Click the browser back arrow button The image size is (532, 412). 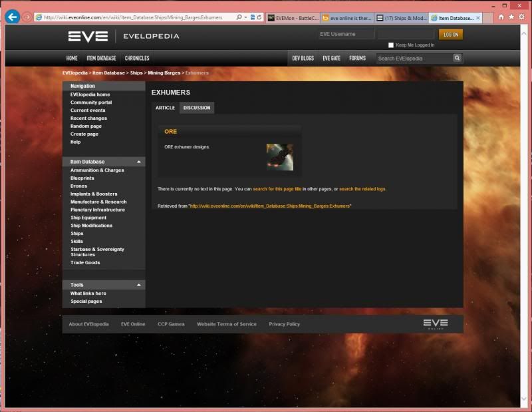(x=12, y=17)
